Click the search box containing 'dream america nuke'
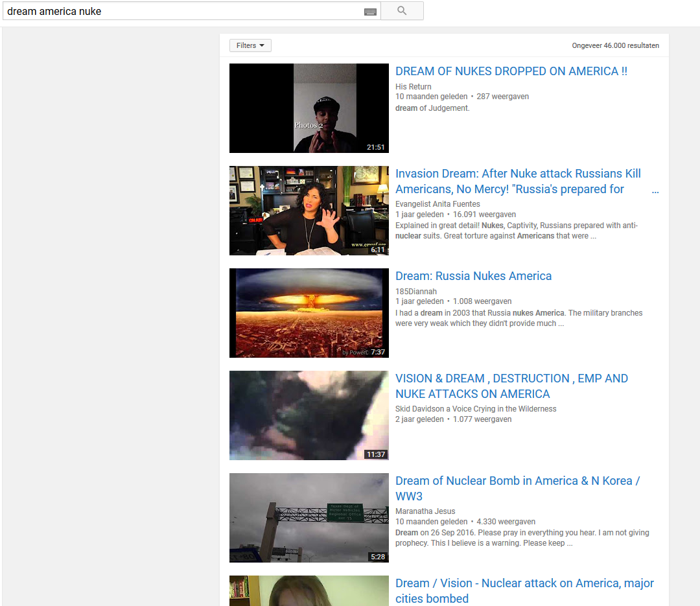The width and height of the screenshot is (700, 606). [181, 11]
